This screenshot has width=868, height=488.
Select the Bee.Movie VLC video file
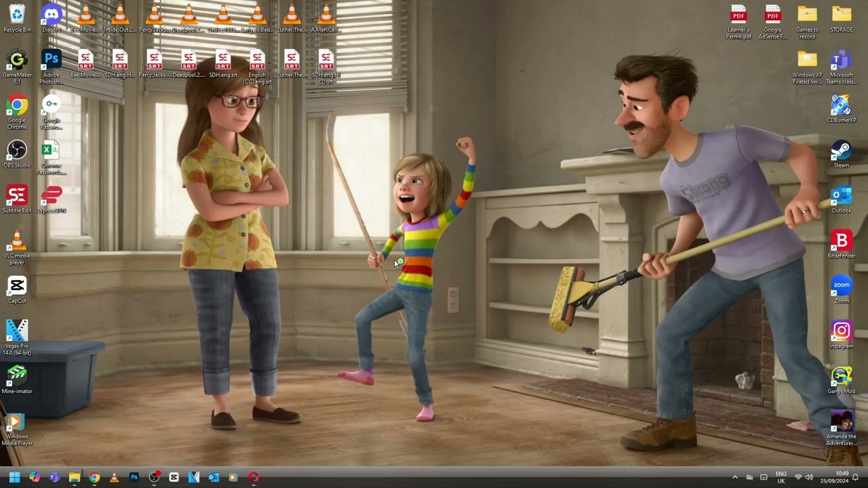85,18
